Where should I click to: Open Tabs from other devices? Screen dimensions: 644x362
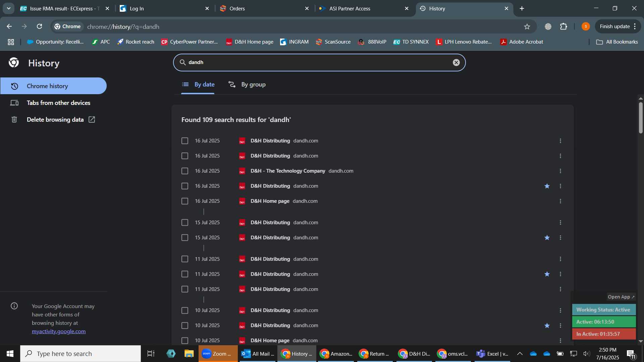pos(54,103)
